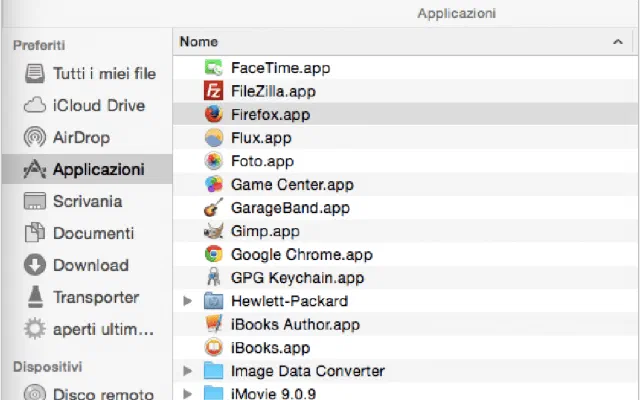Select the Firefox.app file name
The image size is (640, 400).
click(270, 114)
